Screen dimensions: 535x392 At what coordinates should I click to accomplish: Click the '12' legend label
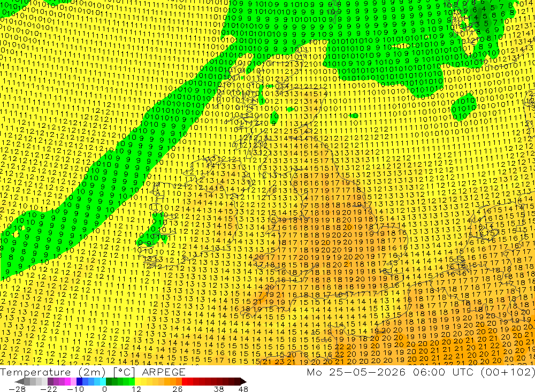point(136,389)
